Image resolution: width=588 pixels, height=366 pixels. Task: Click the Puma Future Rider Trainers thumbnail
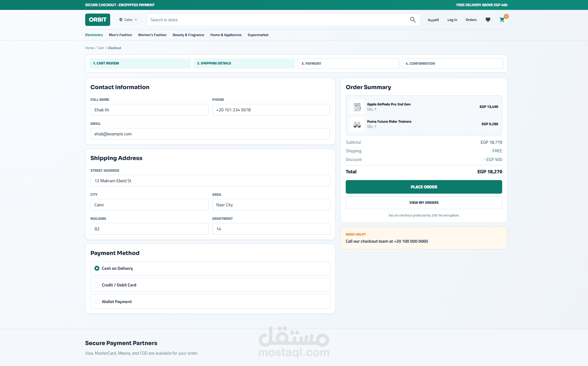[x=357, y=124]
